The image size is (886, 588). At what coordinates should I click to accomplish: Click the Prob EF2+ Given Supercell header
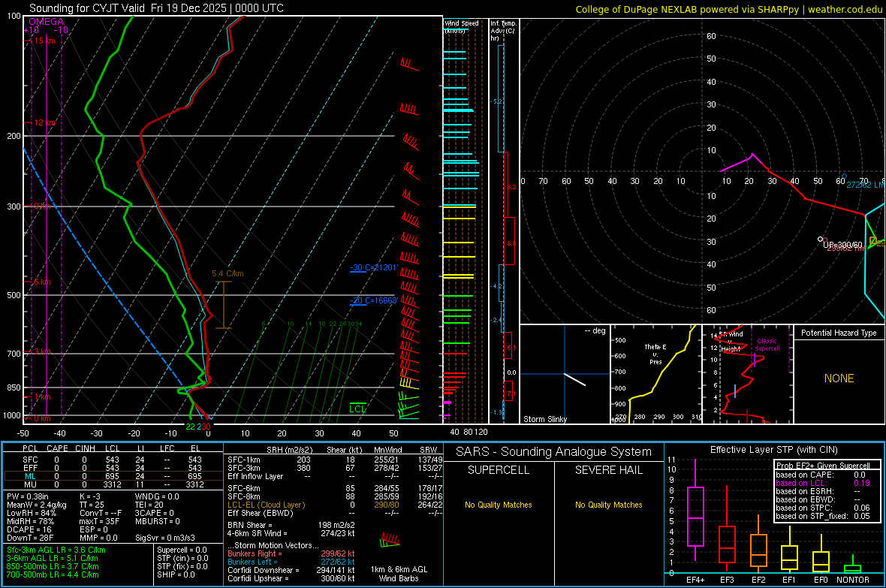(823, 466)
